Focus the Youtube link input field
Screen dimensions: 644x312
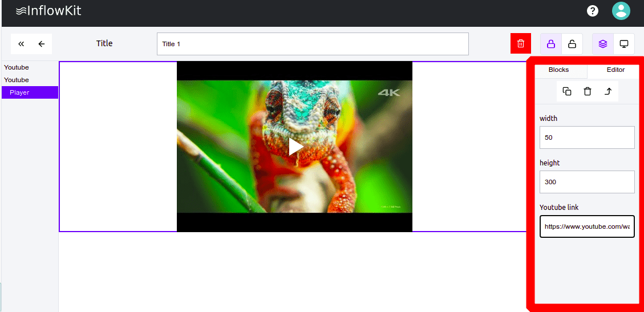[x=587, y=226]
